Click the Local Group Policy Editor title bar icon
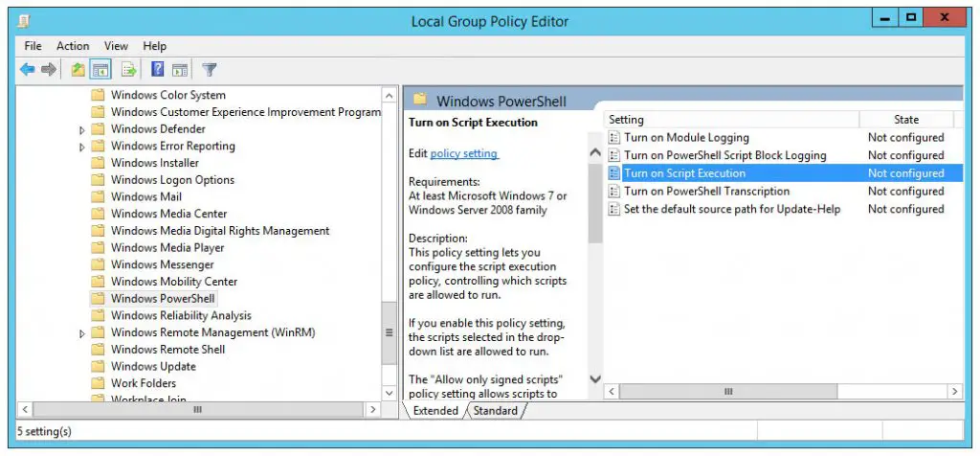 (x=23, y=21)
